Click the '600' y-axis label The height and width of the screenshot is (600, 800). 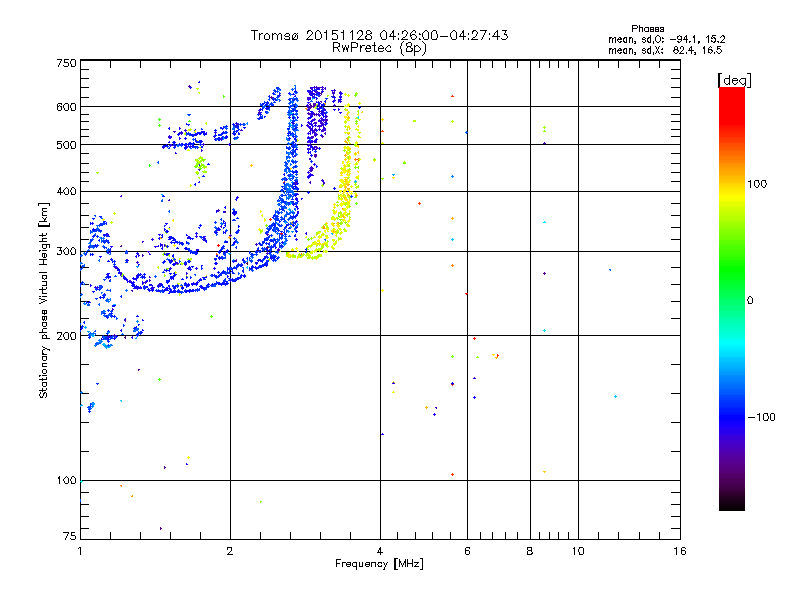[66, 107]
